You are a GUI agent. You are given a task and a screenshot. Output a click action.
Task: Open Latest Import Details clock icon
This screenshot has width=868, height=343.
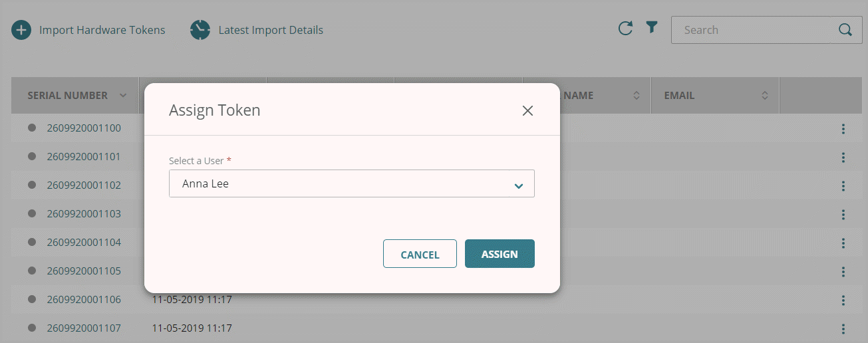[x=200, y=30]
